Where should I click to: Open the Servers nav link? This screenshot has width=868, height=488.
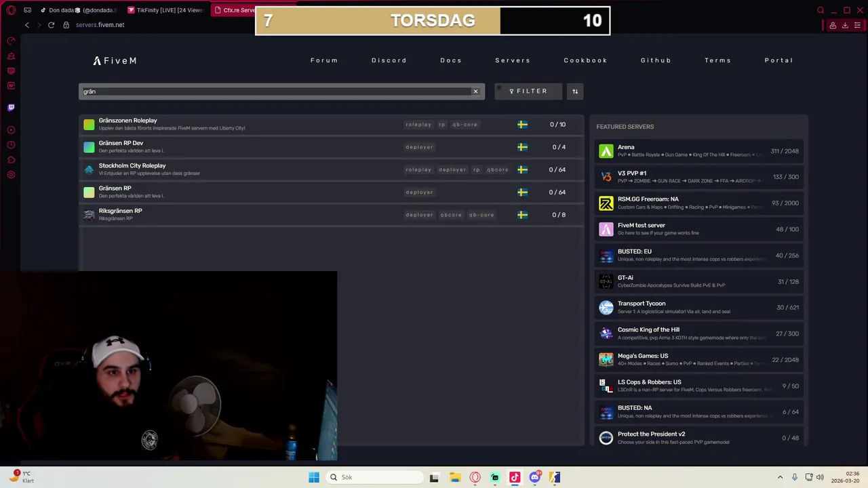(513, 60)
